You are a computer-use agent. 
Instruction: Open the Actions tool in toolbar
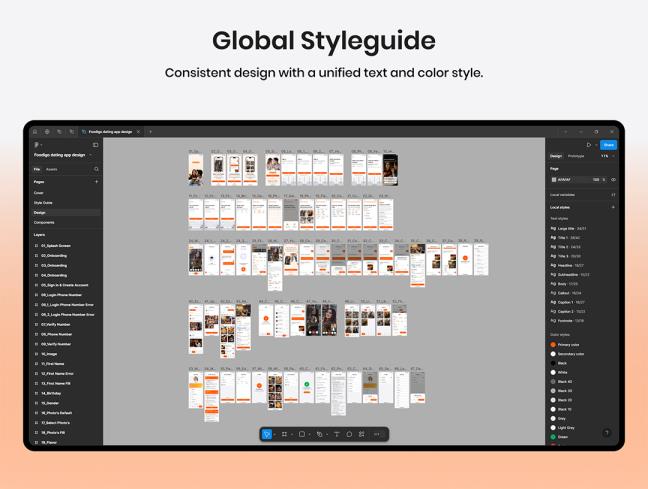[362, 434]
